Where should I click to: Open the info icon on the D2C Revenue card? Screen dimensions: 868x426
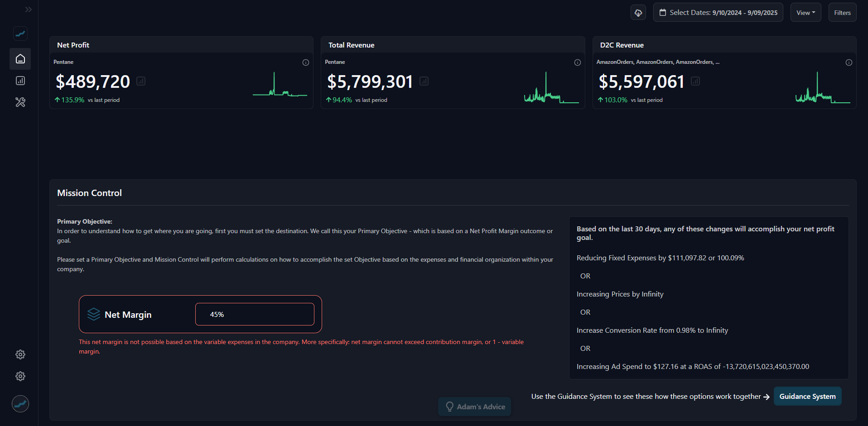pyautogui.click(x=849, y=62)
